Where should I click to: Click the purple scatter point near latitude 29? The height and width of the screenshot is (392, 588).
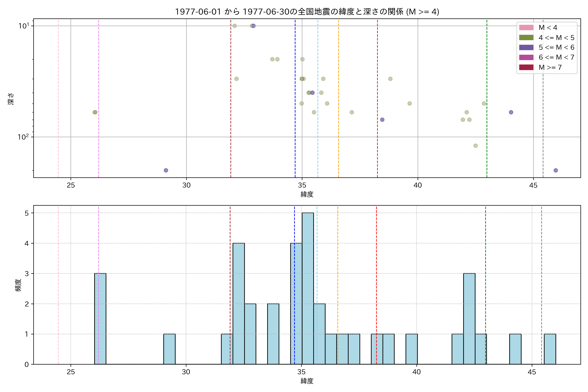pos(166,170)
